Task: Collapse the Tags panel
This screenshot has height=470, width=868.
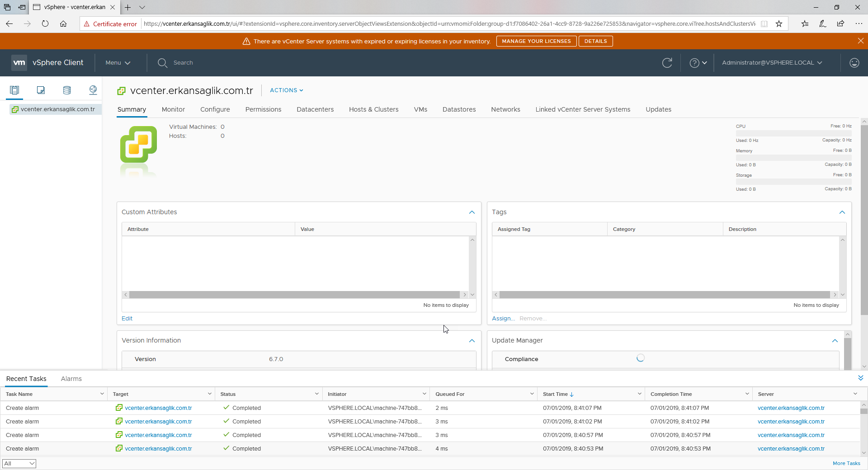Action: tap(842, 212)
